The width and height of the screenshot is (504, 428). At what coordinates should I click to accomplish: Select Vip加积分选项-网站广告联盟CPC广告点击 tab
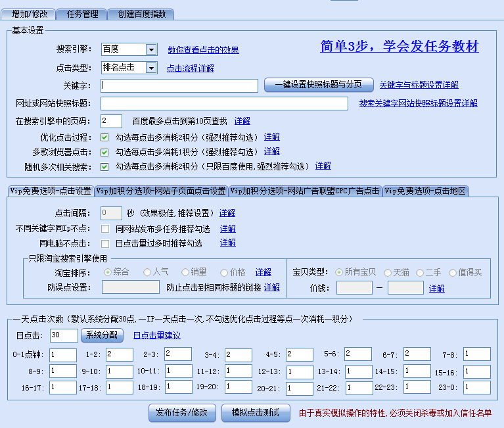coord(305,191)
